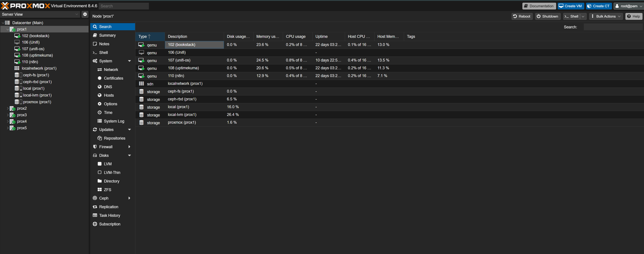Click the gear icon beside Server View
Image resolution: width=644 pixels, height=254 pixels.
(x=85, y=14)
